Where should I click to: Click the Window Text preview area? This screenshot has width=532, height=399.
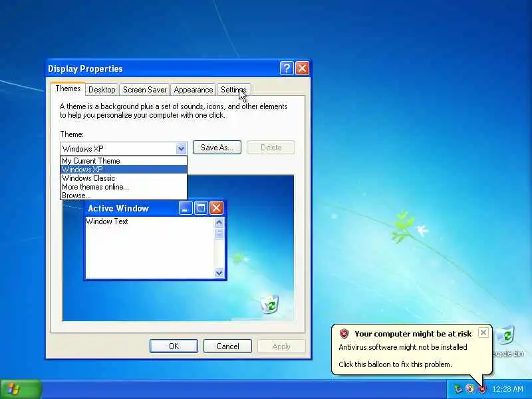(x=150, y=247)
